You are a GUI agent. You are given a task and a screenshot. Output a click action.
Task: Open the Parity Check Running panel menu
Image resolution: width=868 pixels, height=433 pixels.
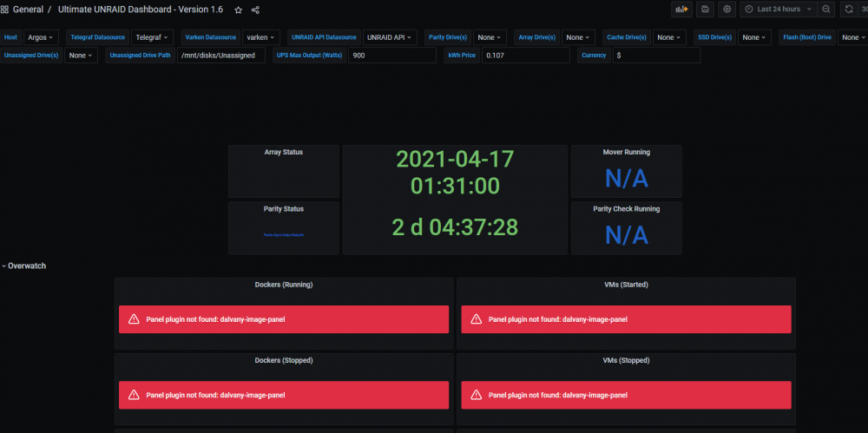click(x=627, y=209)
